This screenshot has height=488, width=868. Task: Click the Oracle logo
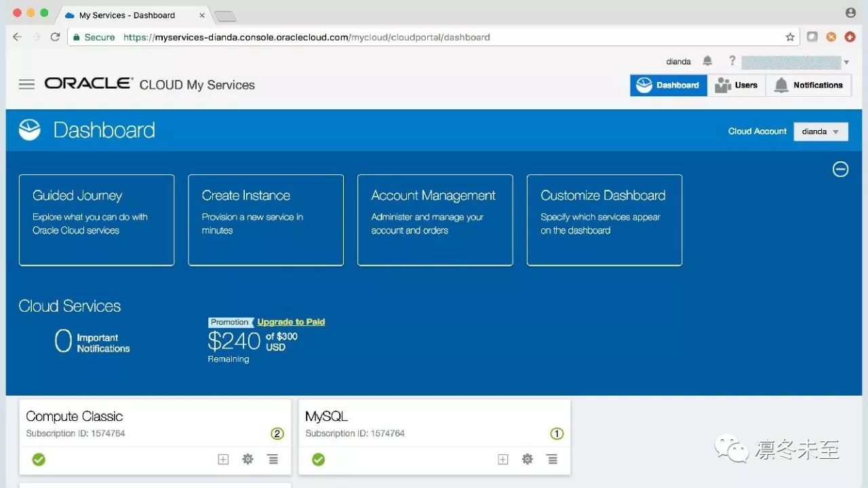coord(89,83)
